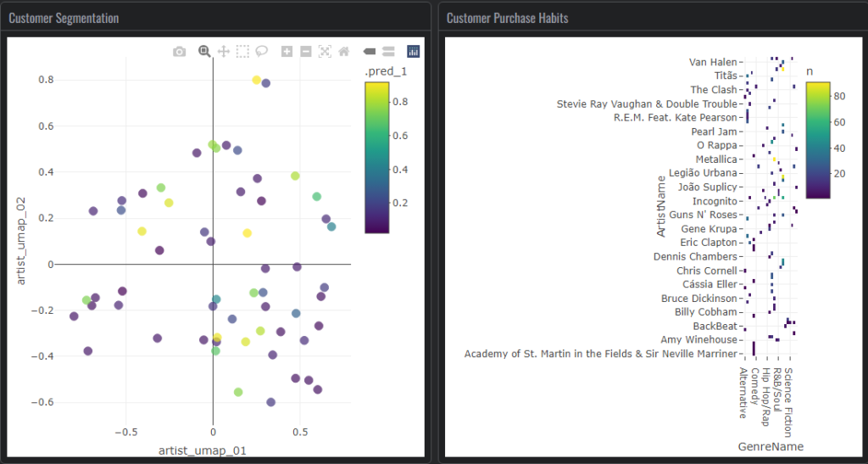Enable Compare data on hover double-tag icon
Image resolution: width=868 pixels, height=464 pixels.
tap(388, 52)
